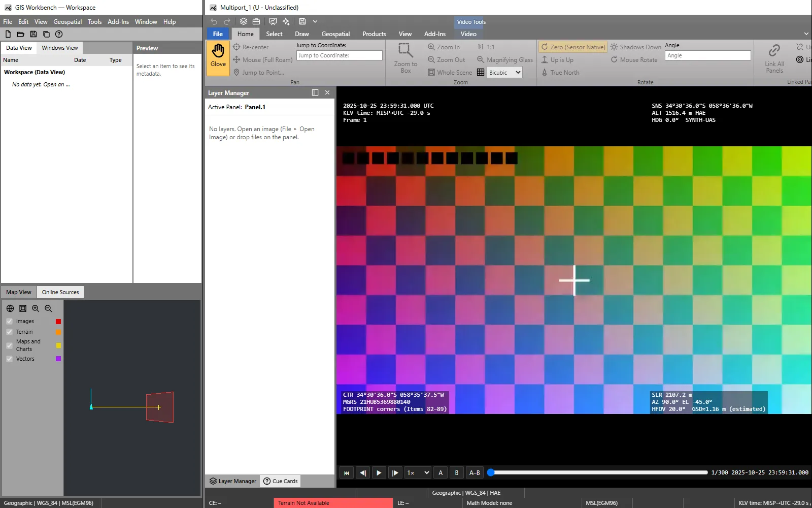
Task: Click the Link All Panels icon
Action: pos(774,51)
